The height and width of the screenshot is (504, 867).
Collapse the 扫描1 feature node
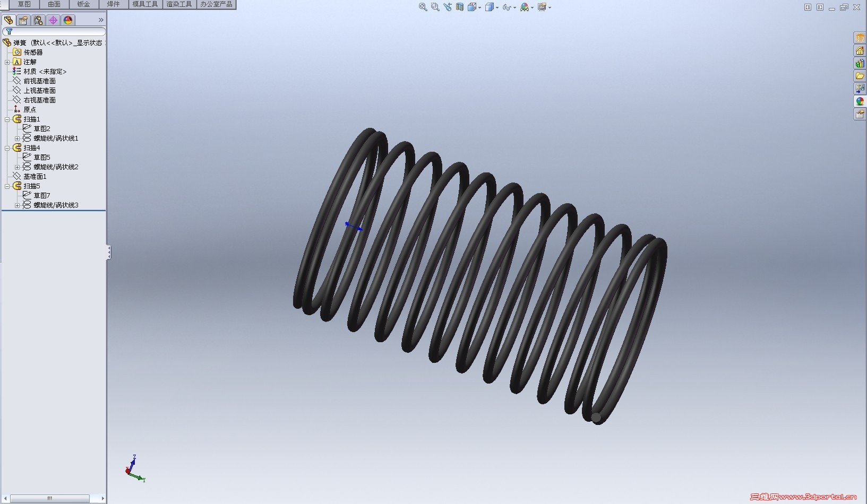pyautogui.click(x=7, y=119)
